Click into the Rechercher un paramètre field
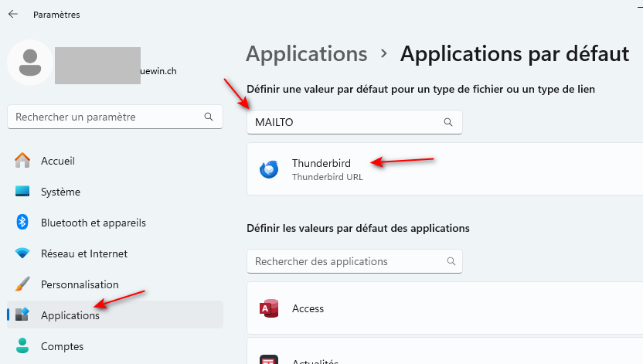Screen dimensions: 643x364 point(104,117)
